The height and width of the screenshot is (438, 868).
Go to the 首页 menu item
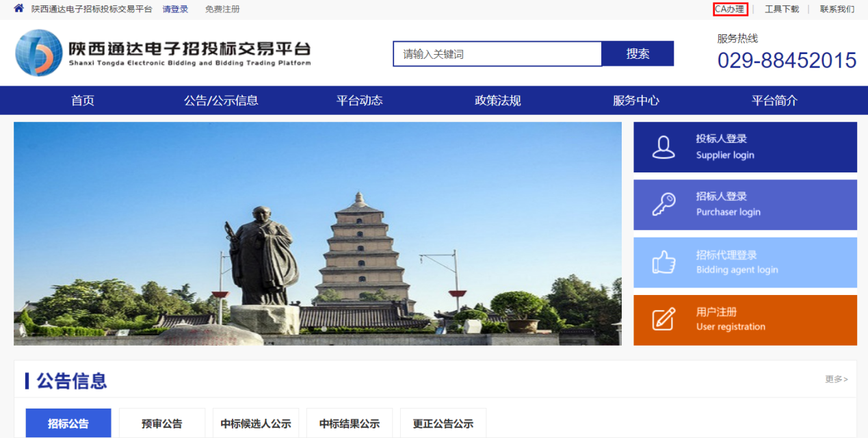[83, 101]
